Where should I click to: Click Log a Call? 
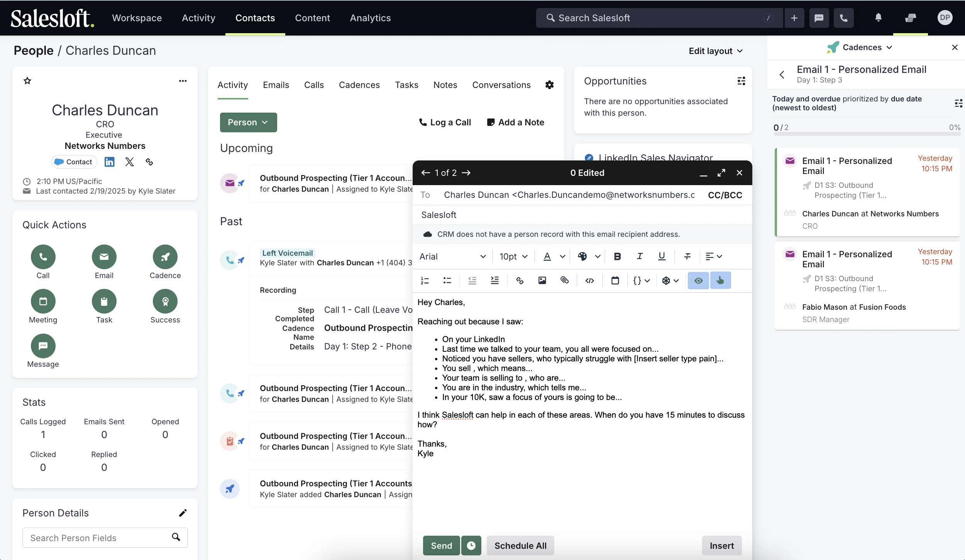tap(445, 122)
